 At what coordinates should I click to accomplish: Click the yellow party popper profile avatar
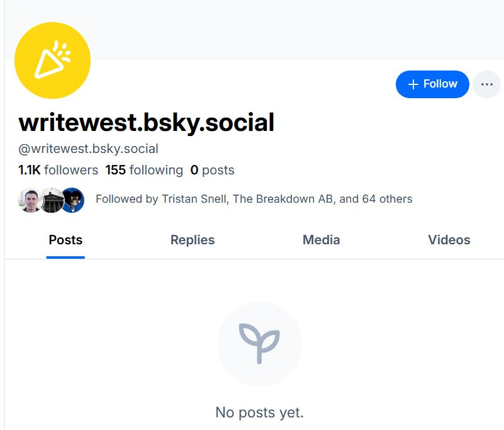pyautogui.click(x=52, y=60)
